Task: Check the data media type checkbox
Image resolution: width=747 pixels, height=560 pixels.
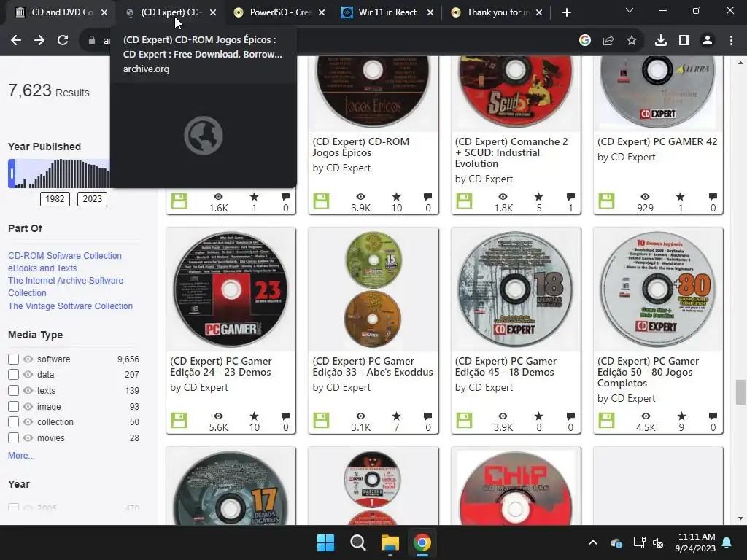Action: (13, 374)
